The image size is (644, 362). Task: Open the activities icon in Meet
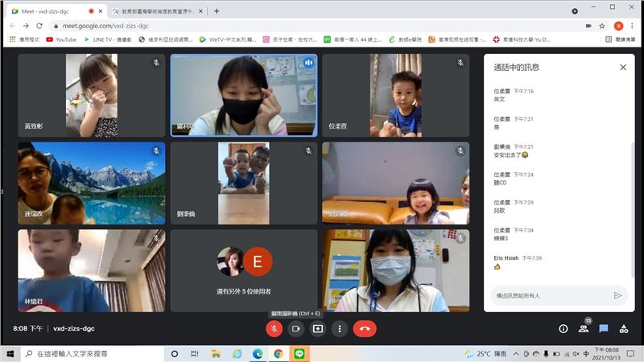click(x=623, y=328)
